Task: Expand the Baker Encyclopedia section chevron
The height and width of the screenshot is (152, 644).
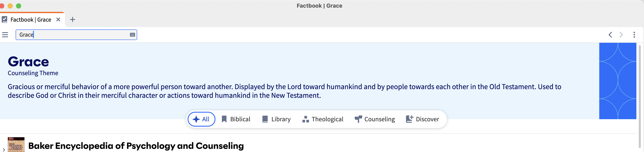Action: [4, 149]
